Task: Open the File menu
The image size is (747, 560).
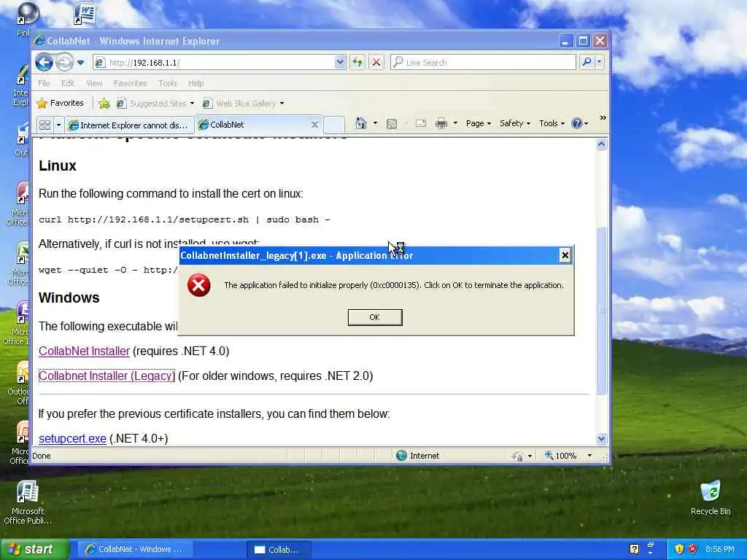Action: (x=44, y=83)
